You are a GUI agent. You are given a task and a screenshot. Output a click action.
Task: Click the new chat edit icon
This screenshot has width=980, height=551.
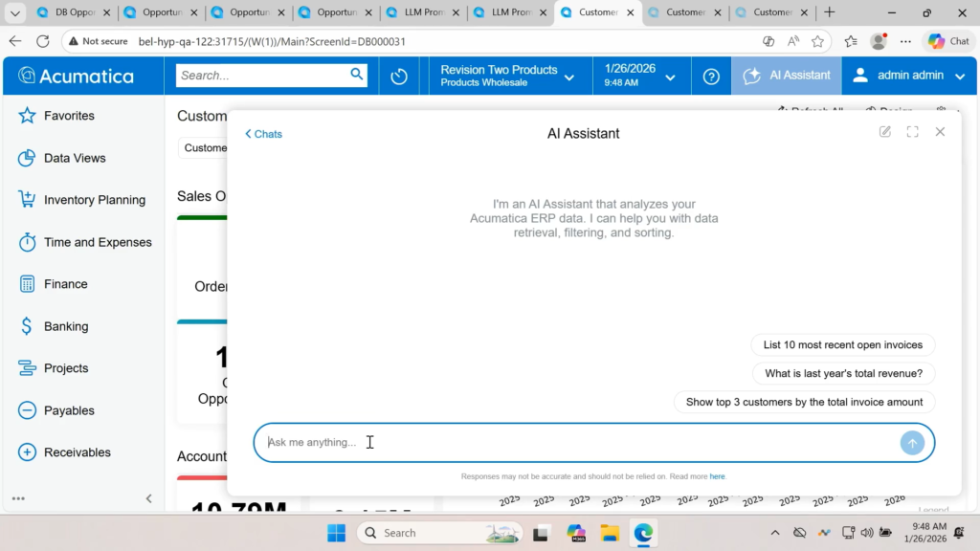(x=885, y=132)
